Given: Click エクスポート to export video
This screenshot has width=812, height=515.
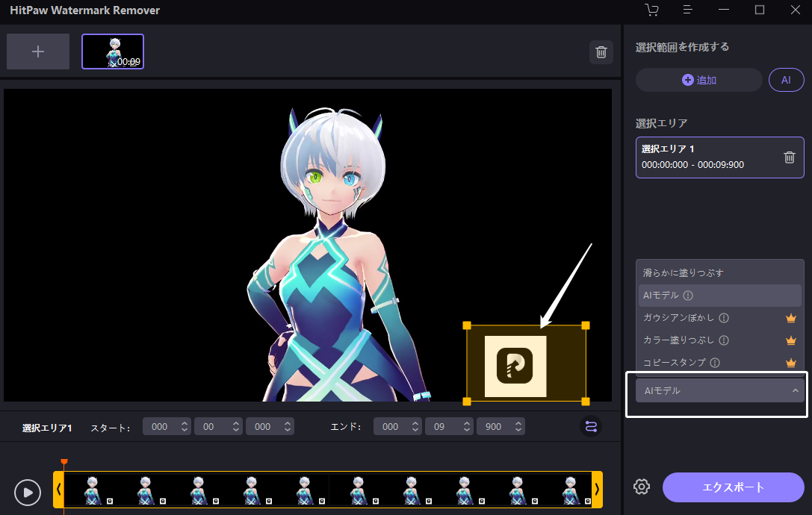Looking at the screenshot, I should (734, 487).
